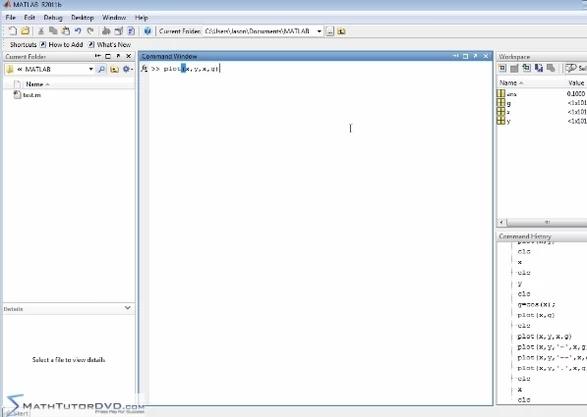Select variable x in Workspace
587x417 pixels.
click(504, 112)
